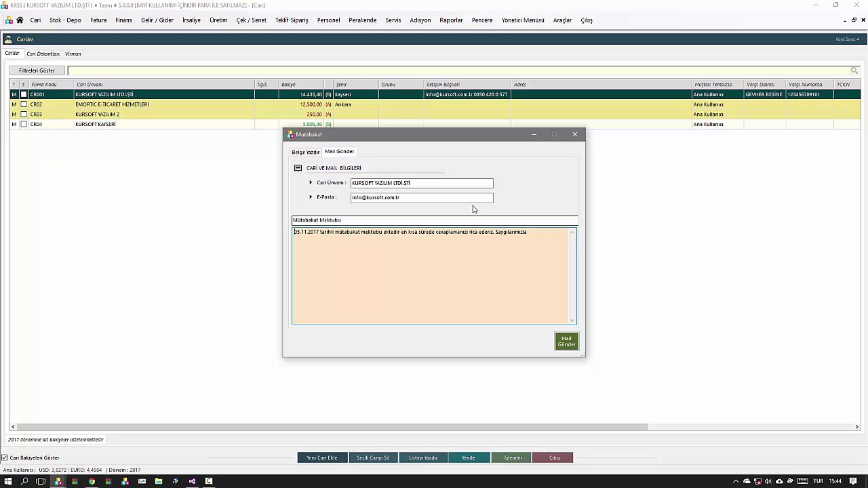This screenshot has width=868, height=488.
Task: Click Listeyi Yazdır button
Action: [x=423, y=457]
